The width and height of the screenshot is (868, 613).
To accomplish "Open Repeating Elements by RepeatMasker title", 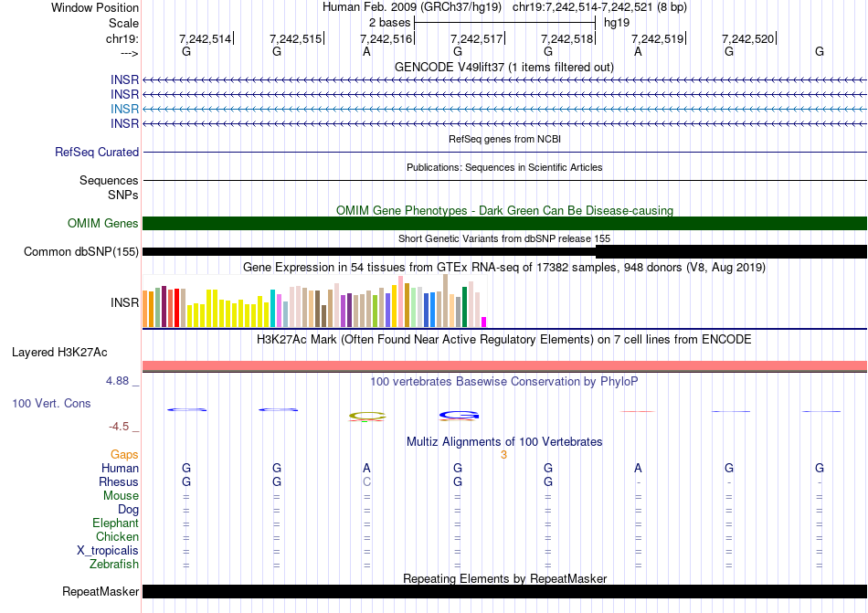I will [504, 578].
